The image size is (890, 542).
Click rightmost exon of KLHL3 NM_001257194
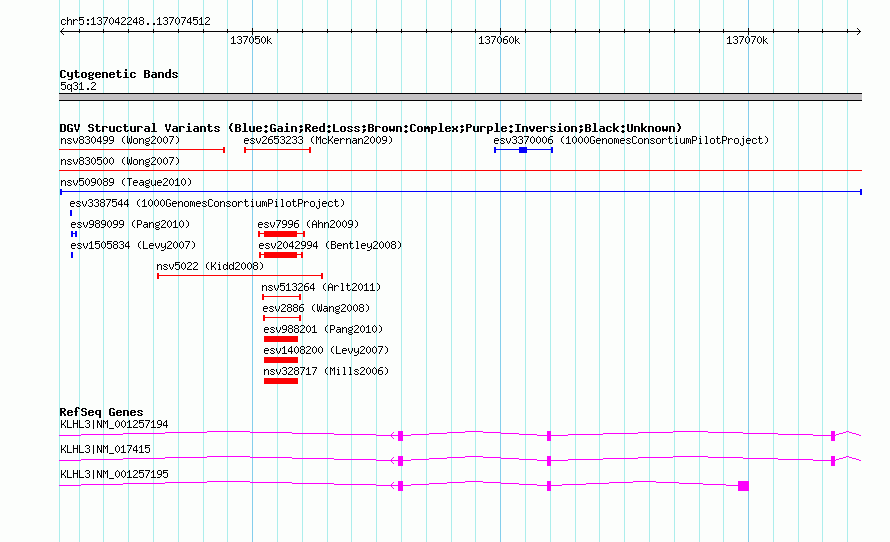click(x=833, y=436)
